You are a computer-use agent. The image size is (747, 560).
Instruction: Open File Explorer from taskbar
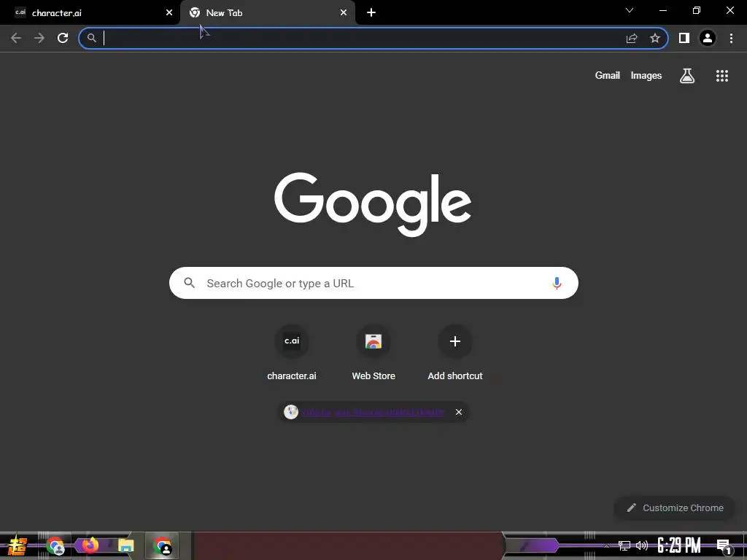125,545
